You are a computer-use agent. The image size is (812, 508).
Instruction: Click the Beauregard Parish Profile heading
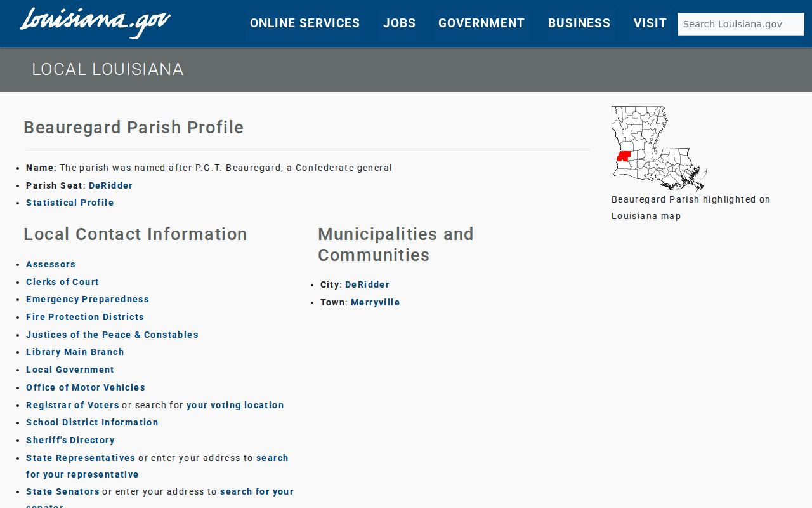134,127
